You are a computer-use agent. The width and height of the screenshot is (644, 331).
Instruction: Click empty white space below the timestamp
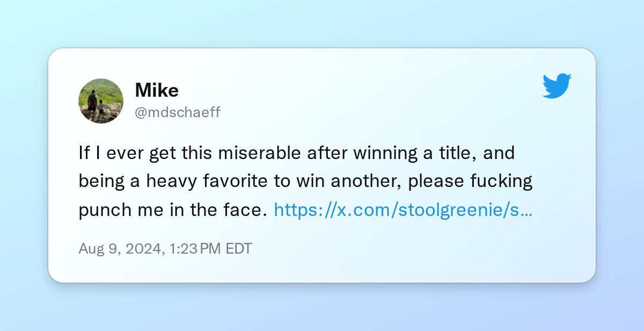point(322,269)
